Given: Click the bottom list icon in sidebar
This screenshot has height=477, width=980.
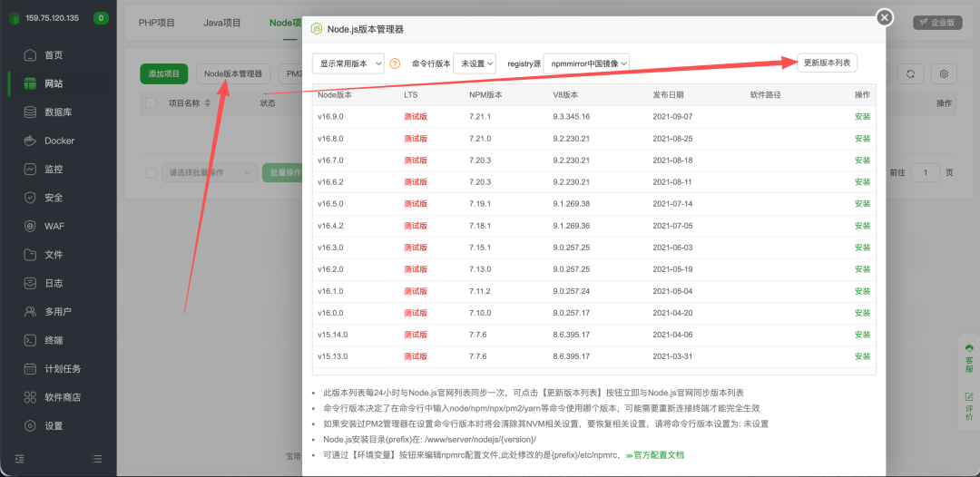Looking at the screenshot, I should click(97, 458).
